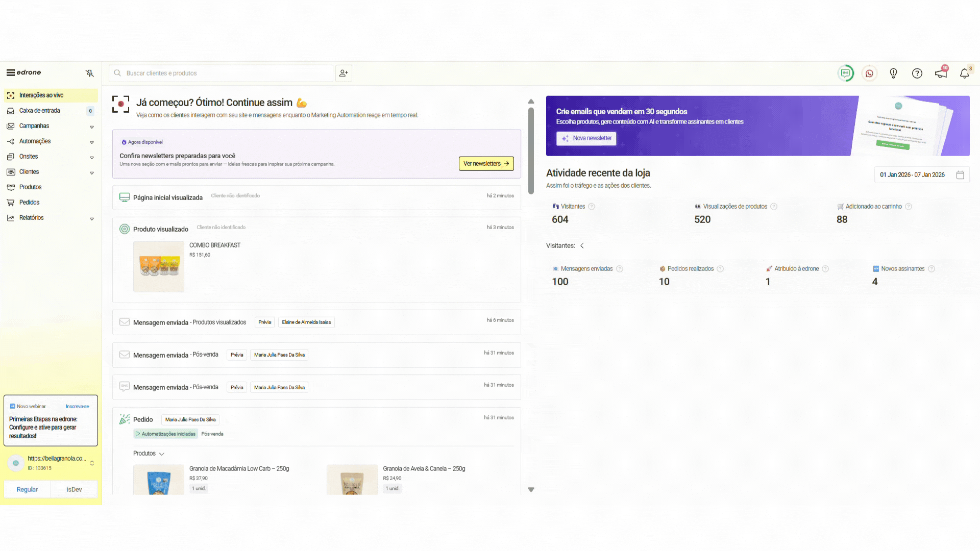
Task: Open announcements megaphone icon
Action: (x=941, y=73)
